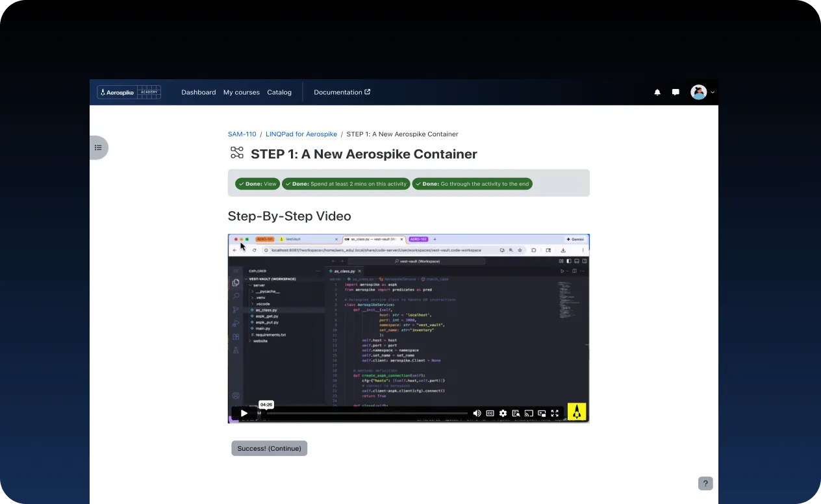Open notifications bell
This screenshot has width=821, height=504.
657,92
